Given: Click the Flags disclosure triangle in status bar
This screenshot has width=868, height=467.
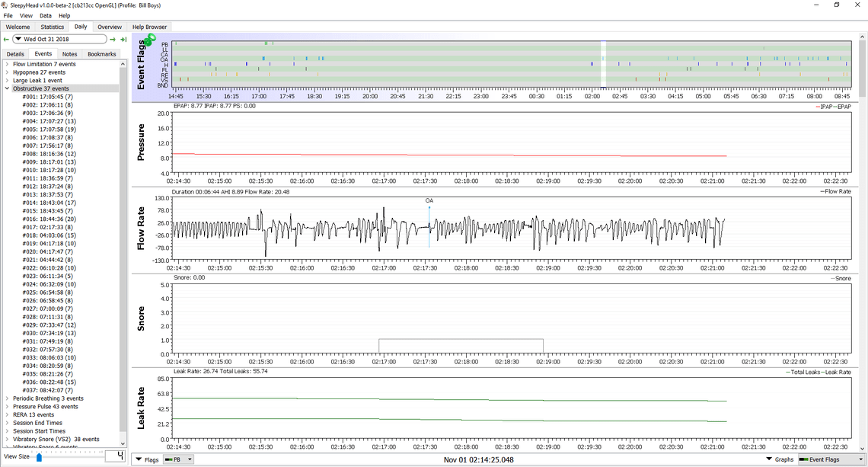Looking at the screenshot, I should click(x=137, y=459).
